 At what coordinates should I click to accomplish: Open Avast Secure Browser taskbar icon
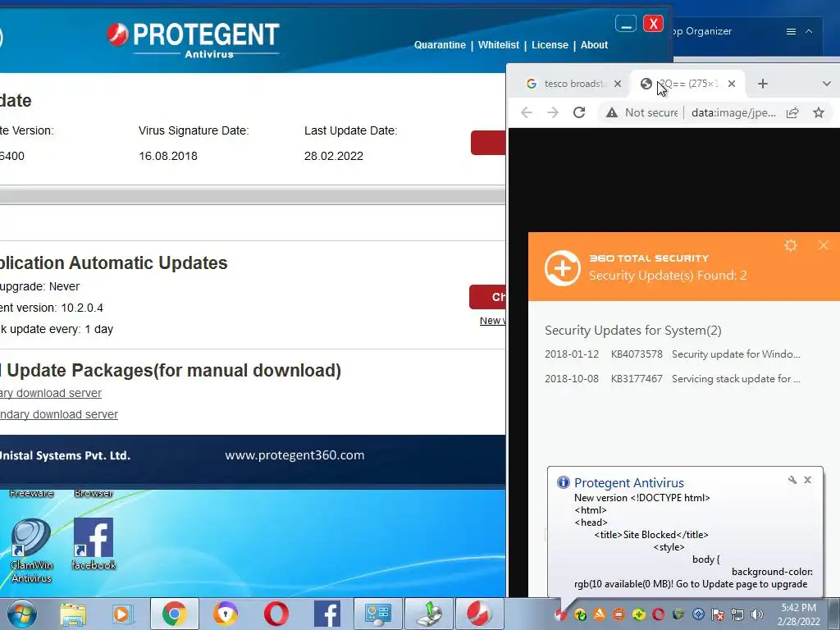225,614
